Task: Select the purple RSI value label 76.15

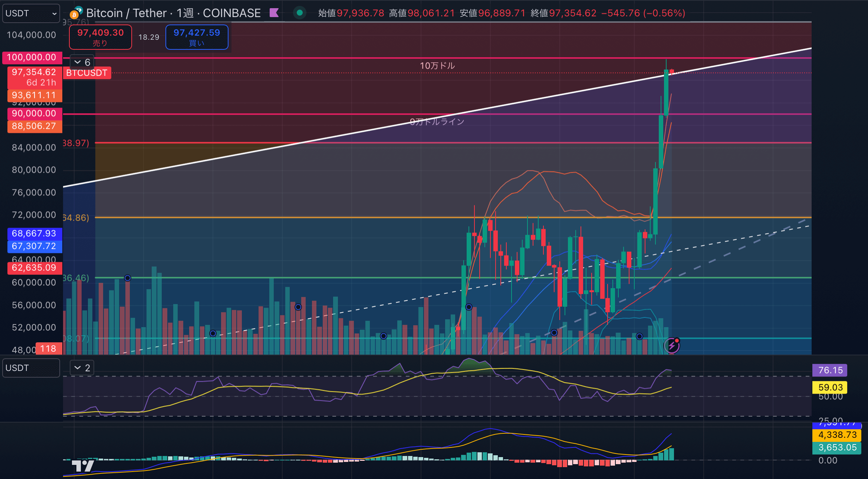Action: click(830, 370)
